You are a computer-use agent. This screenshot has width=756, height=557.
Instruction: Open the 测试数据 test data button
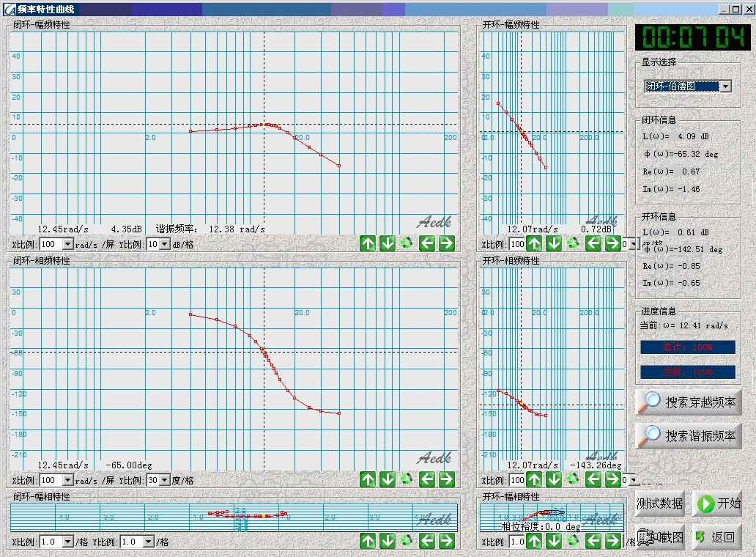(659, 503)
